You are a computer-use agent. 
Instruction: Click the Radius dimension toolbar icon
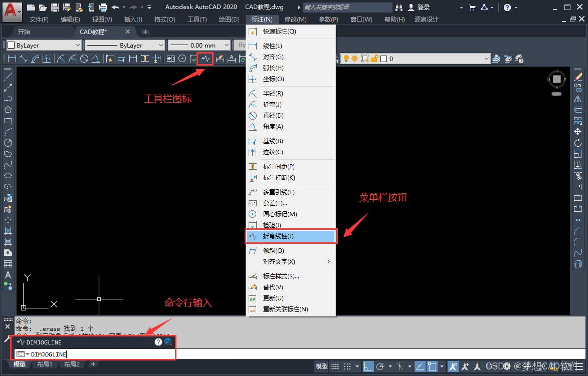click(x=62, y=59)
